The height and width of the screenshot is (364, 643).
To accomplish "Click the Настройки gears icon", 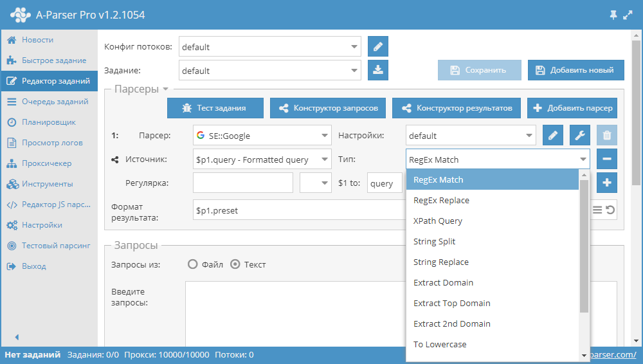I will tap(12, 225).
